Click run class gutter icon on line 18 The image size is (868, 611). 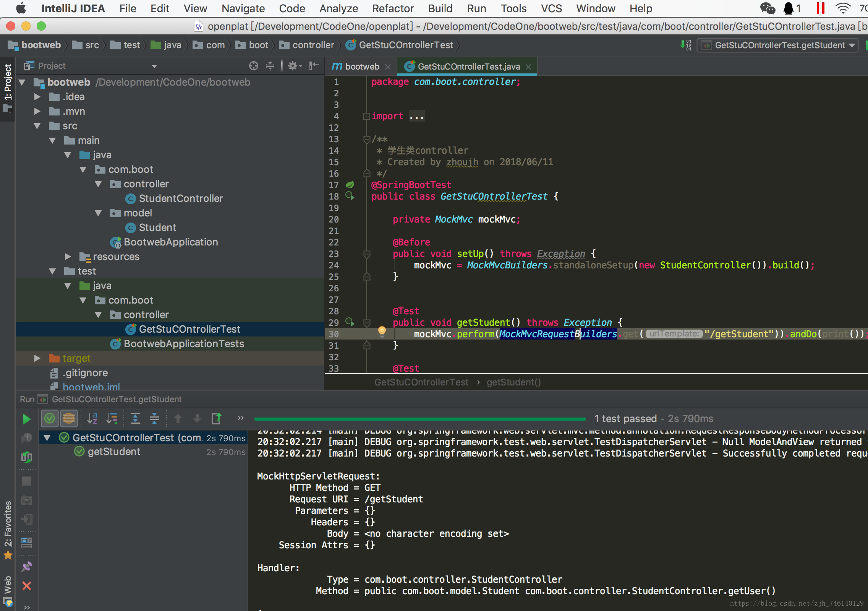(x=350, y=196)
